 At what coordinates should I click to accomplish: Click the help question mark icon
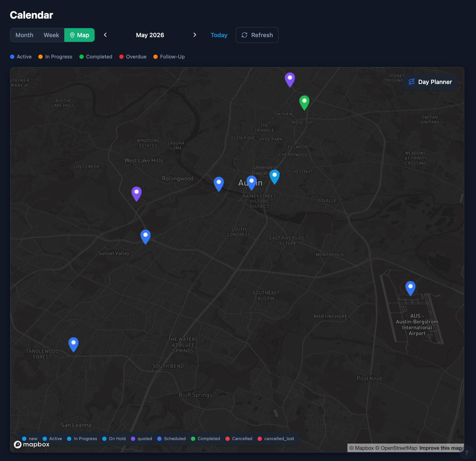(466, 452)
